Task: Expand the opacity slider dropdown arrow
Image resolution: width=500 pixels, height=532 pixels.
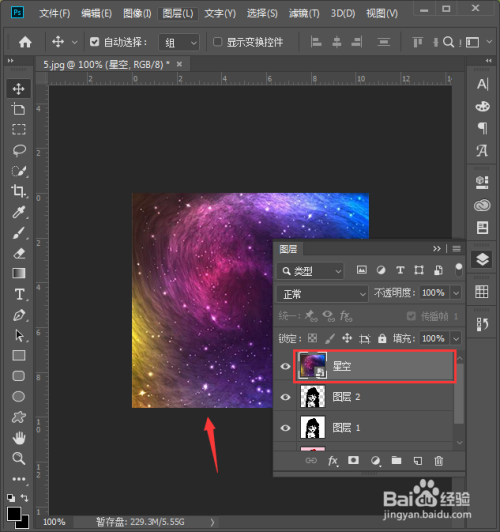Action: coord(456,292)
